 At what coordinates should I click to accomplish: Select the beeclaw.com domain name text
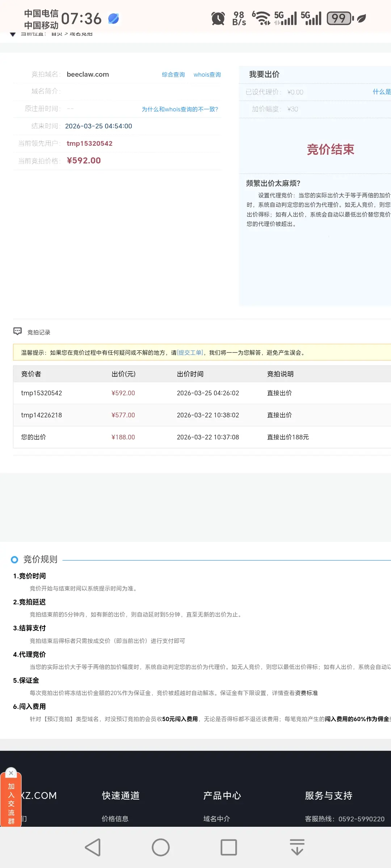point(88,74)
